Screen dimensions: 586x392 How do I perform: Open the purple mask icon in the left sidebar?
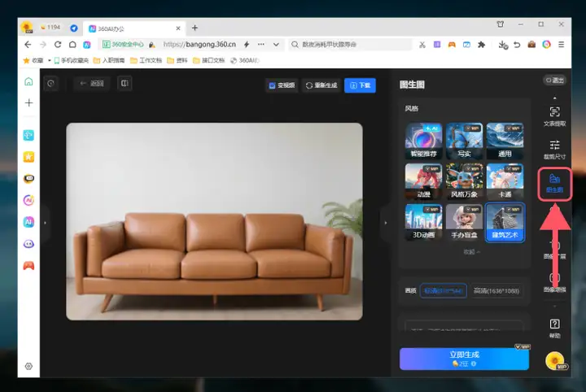[x=28, y=244]
